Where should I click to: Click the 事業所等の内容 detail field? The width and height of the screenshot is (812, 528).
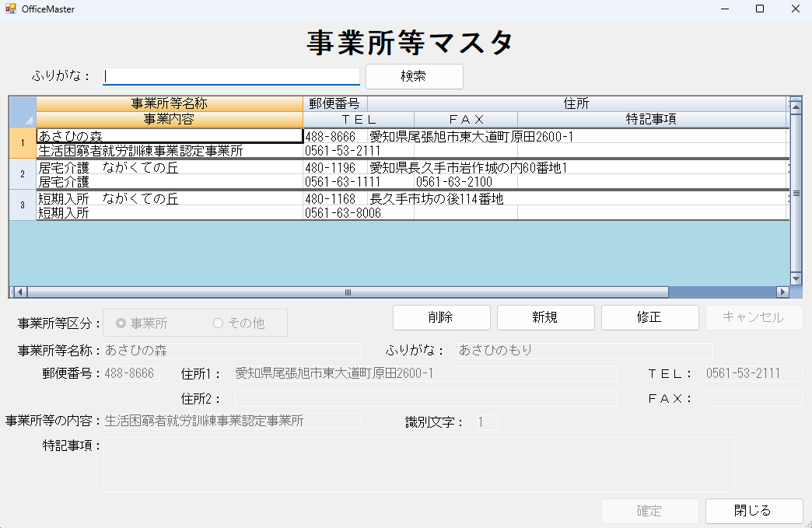(232, 421)
